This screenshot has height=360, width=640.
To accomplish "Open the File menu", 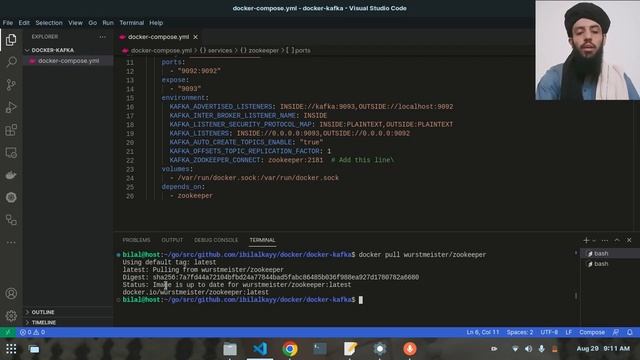I will (x=8, y=23).
